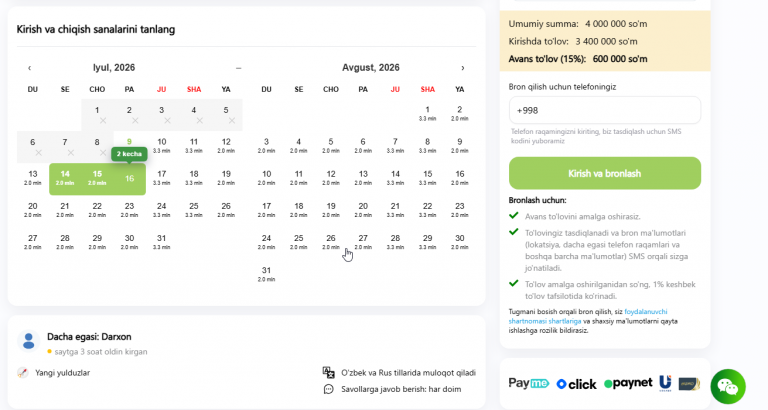Open the green chat bubble widget
The image size is (768, 410).
[728, 387]
